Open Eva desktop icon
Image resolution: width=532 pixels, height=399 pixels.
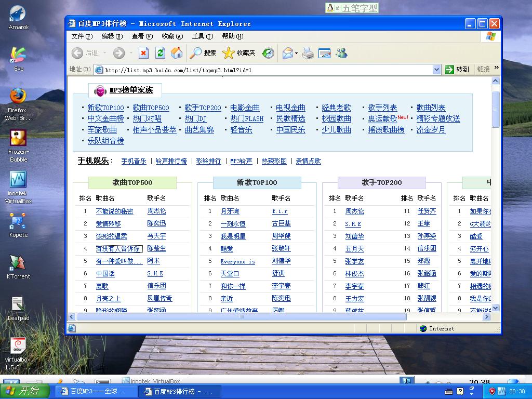[x=18, y=59]
